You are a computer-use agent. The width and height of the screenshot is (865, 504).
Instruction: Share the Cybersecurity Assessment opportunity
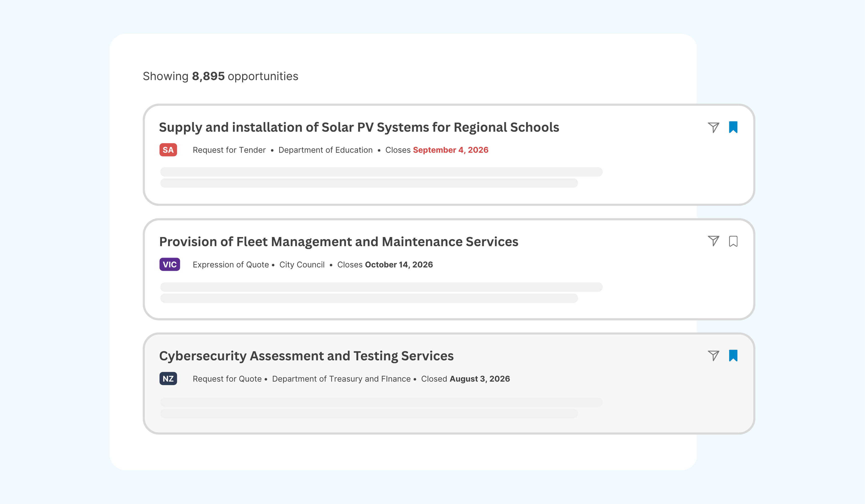point(713,355)
